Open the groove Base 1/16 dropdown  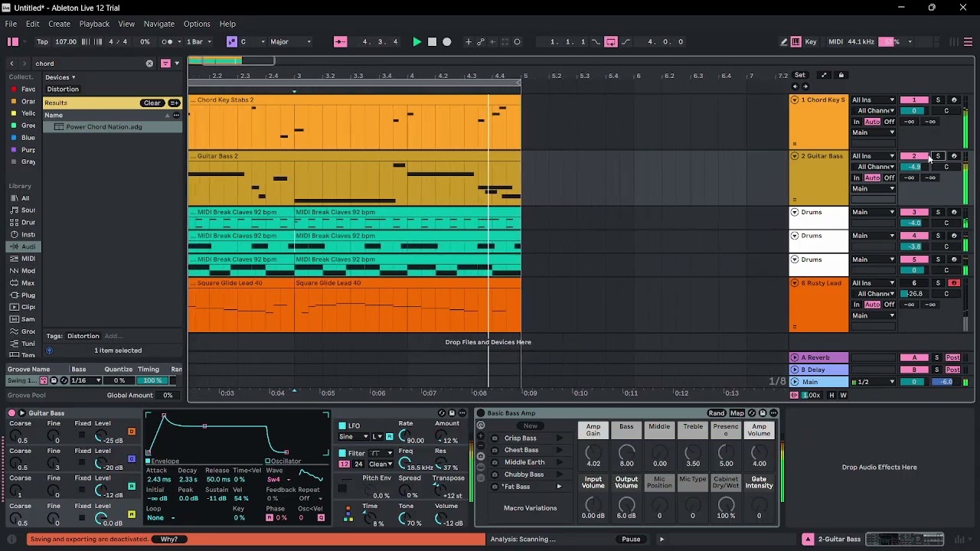pos(86,381)
